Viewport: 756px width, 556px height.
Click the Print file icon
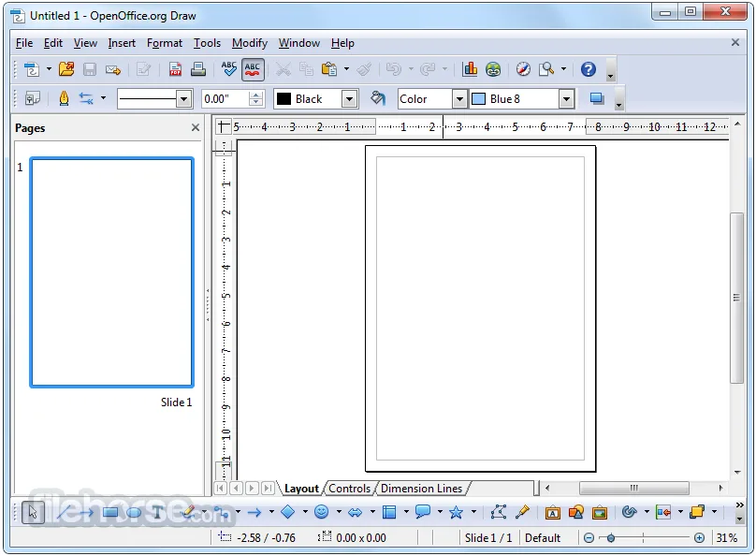(x=198, y=69)
